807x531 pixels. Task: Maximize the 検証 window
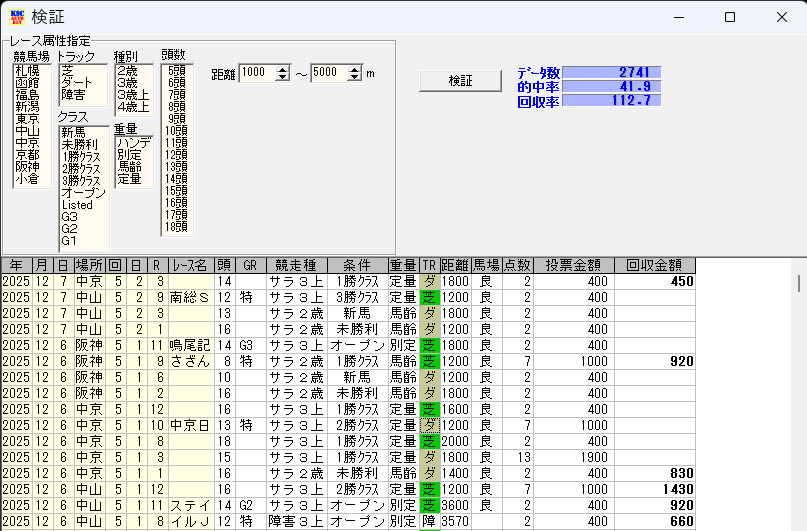pos(729,17)
